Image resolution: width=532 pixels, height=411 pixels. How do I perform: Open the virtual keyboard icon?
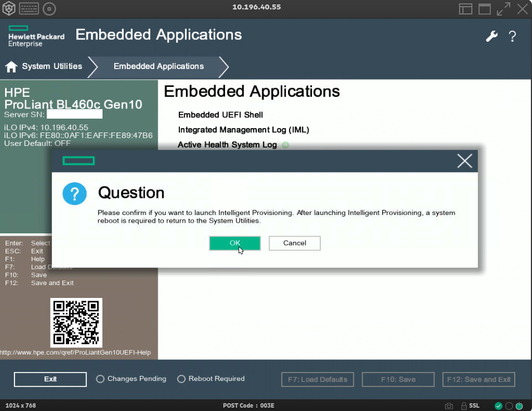tap(29, 9)
